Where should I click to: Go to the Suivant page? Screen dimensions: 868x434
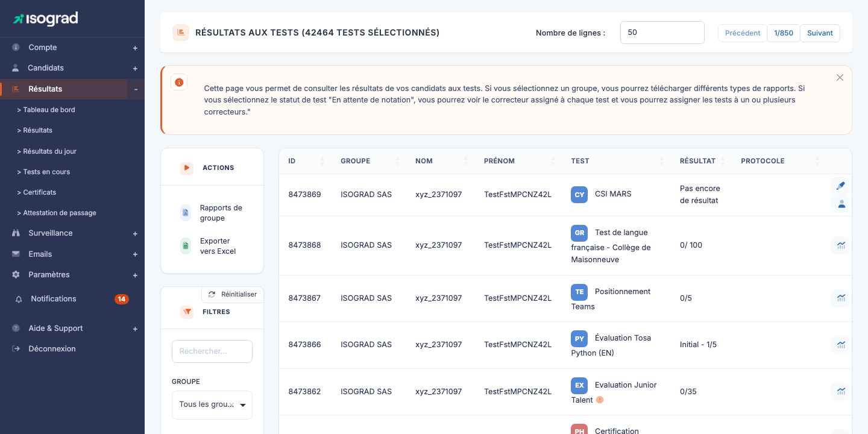click(820, 33)
